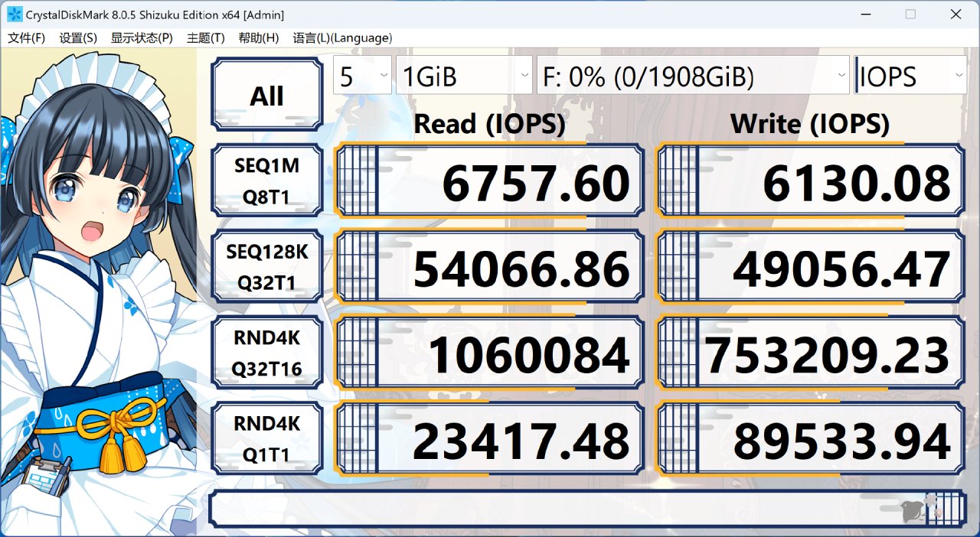Click the Write (IOPS) column header
Image resolution: width=980 pixels, height=537 pixels.
(810, 123)
